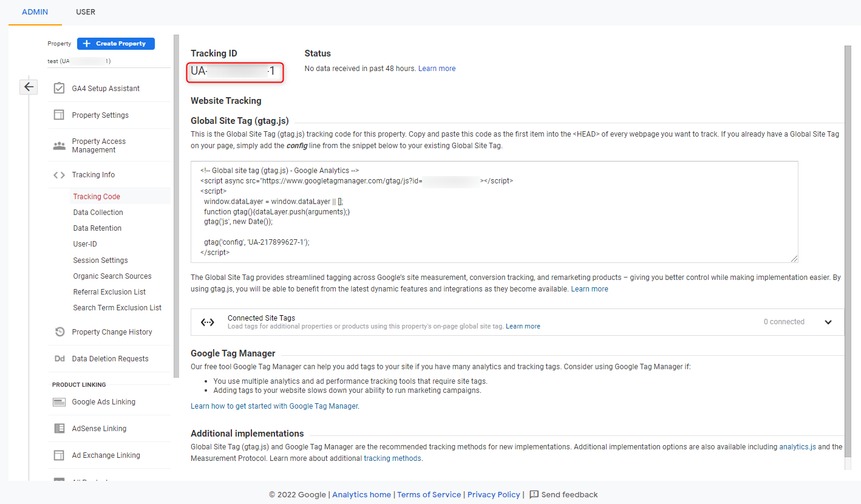Open Data Deletion Requests

[x=111, y=359]
